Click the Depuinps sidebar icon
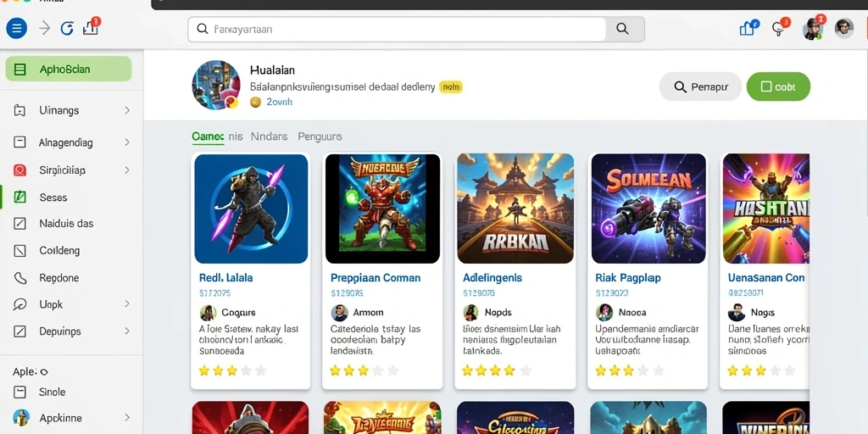868x434 pixels. tap(19, 331)
